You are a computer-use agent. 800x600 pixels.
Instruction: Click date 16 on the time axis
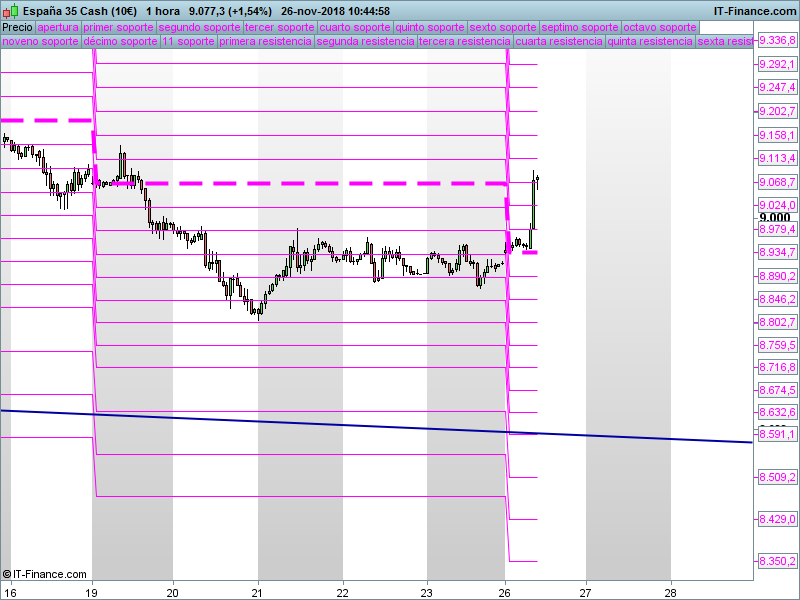(x=10, y=593)
